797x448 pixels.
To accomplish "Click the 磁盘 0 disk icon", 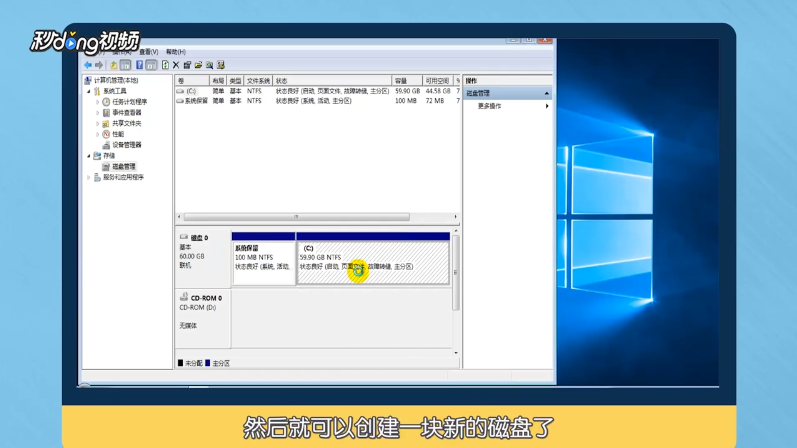I will click(x=184, y=237).
